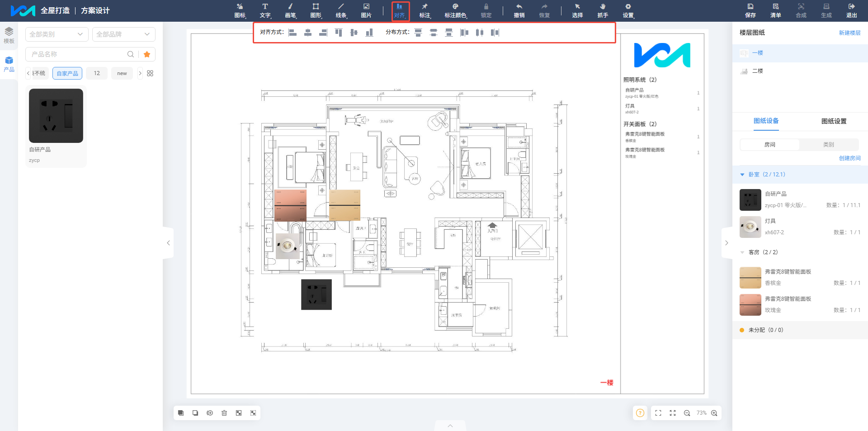
Task: Switch to the 模板 templates sidebar tab
Action: point(9,35)
